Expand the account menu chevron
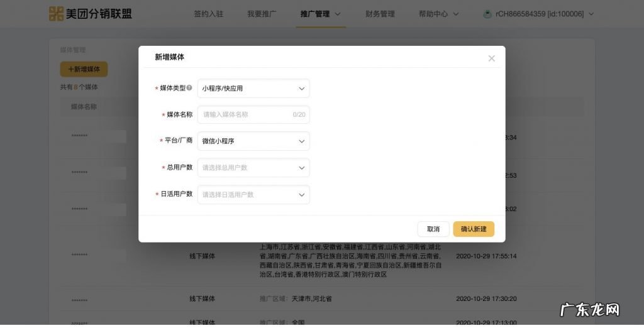 (x=591, y=14)
